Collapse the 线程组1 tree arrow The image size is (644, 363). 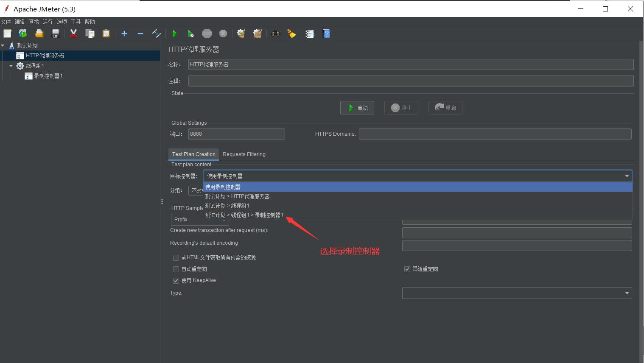coord(11,66)
